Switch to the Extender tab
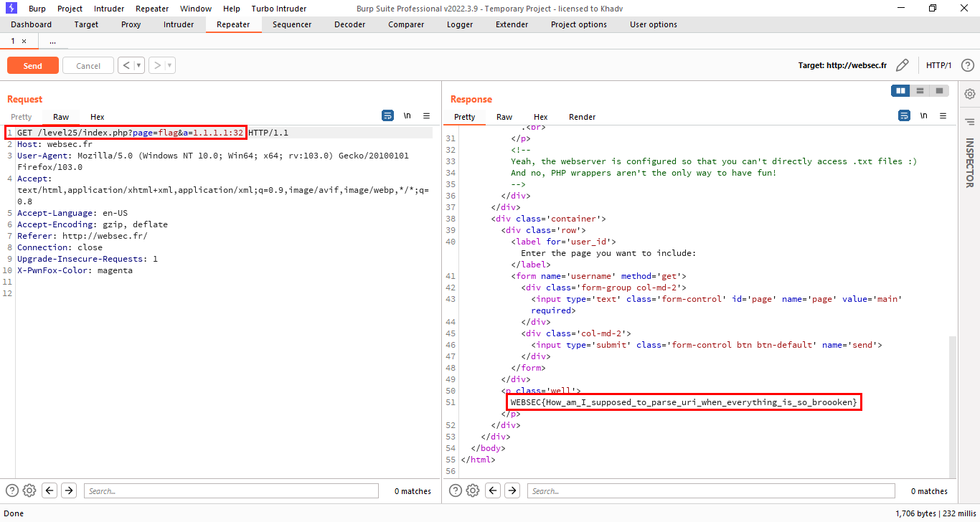 (x=512, y=24)
